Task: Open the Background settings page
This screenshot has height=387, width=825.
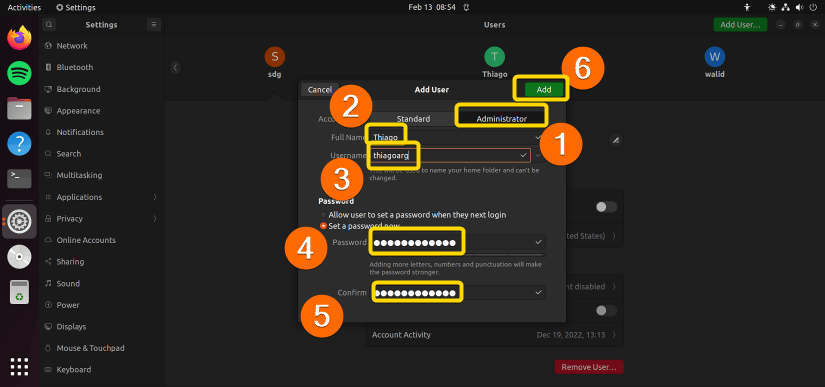Action: pos(102,89)
